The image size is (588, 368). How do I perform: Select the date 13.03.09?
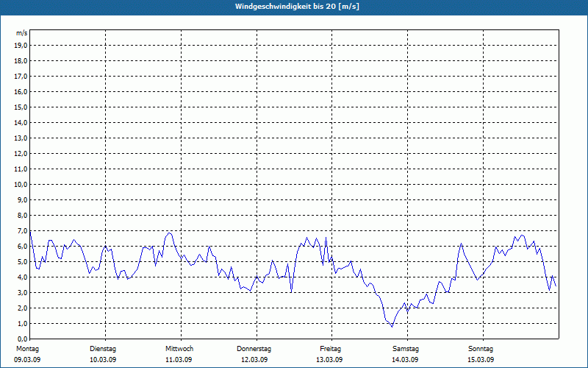pos(329,360)
